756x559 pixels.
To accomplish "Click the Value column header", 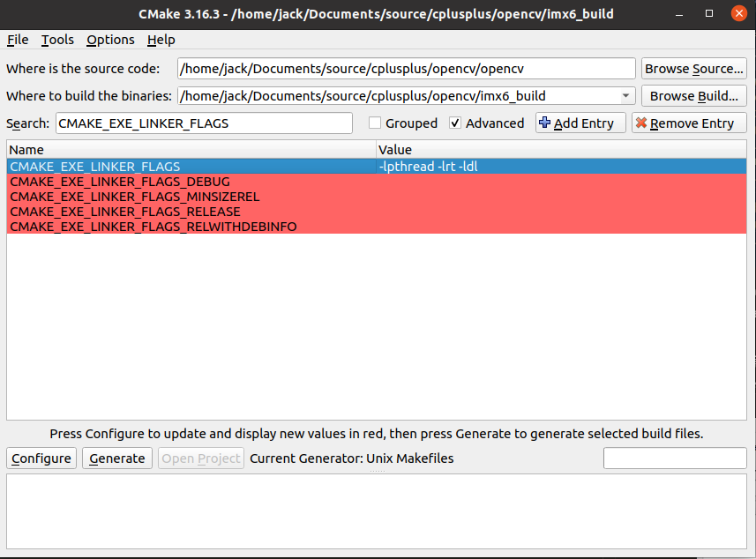I will click(561, 150).
